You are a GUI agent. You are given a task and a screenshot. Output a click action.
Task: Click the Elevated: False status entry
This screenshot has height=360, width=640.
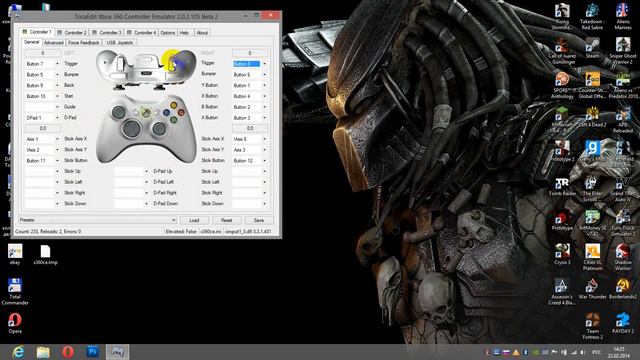pyautogui.click(x=181, y=231)
